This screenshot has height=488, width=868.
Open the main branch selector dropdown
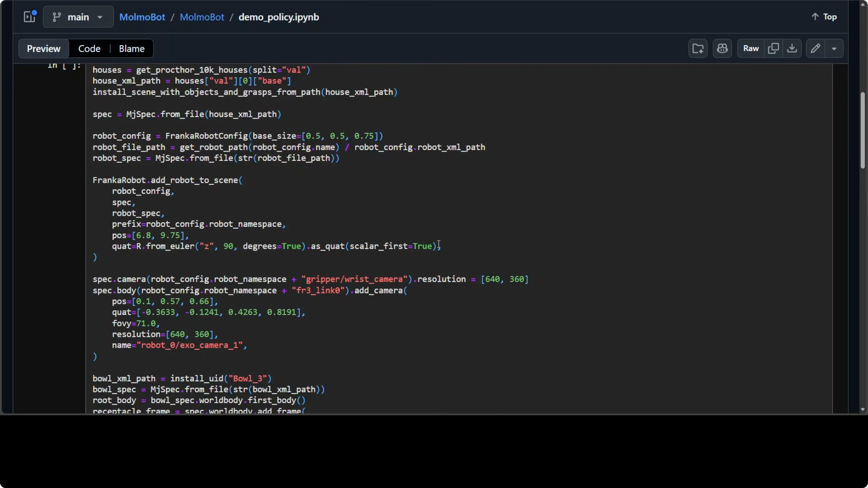(78, 17)
